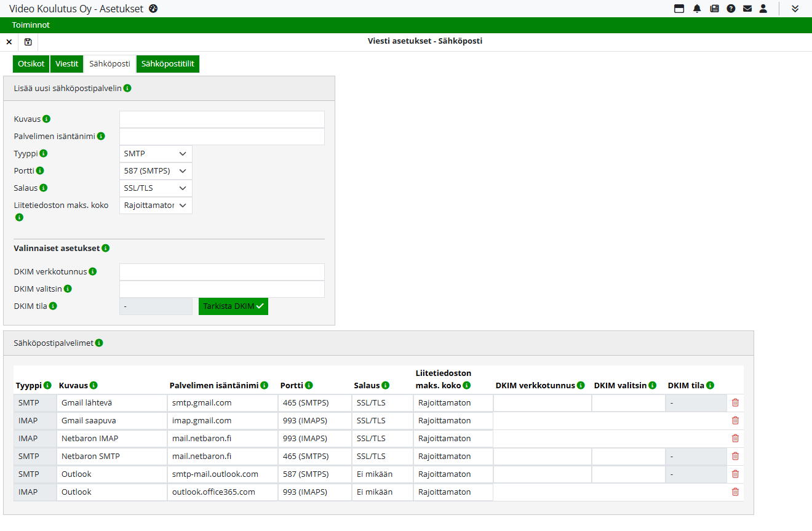Open the Salaus dropdown showing SSL/TLS

156,188
